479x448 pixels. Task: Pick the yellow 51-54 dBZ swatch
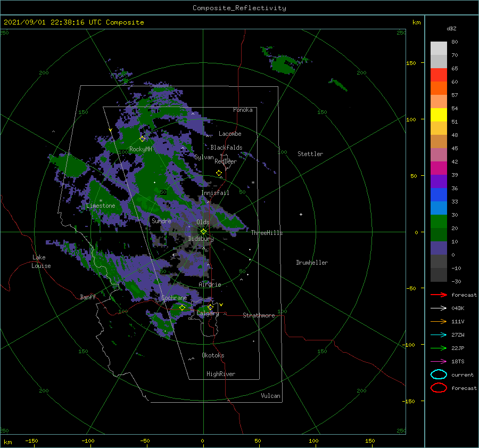(439, 115)
